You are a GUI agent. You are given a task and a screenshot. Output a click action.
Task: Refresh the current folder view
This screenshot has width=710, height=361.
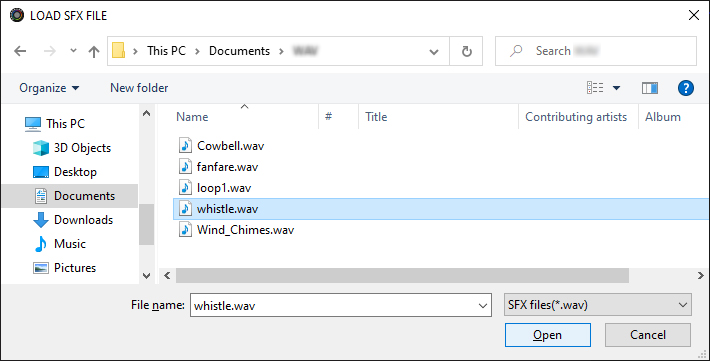[466, 51]
